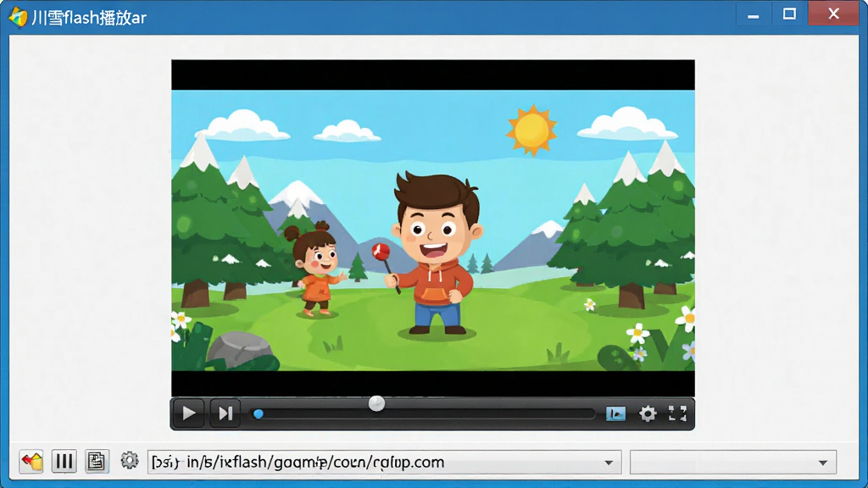The image size is (868, 488).
Task: Close the flash player window
Action: [x=834, y=14]
